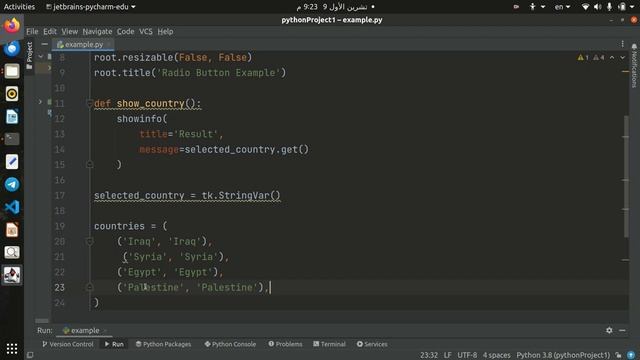Open the accessibility menu in top bar
Image resolution: width=640 pixels, height=360 pixels.
coord(536,7)
